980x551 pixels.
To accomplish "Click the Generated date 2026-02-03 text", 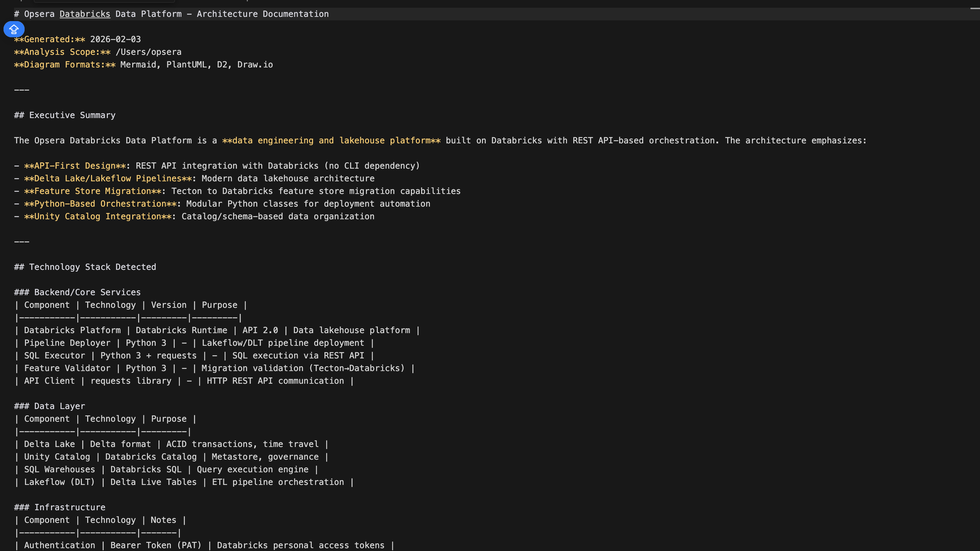I will [115, 39].
